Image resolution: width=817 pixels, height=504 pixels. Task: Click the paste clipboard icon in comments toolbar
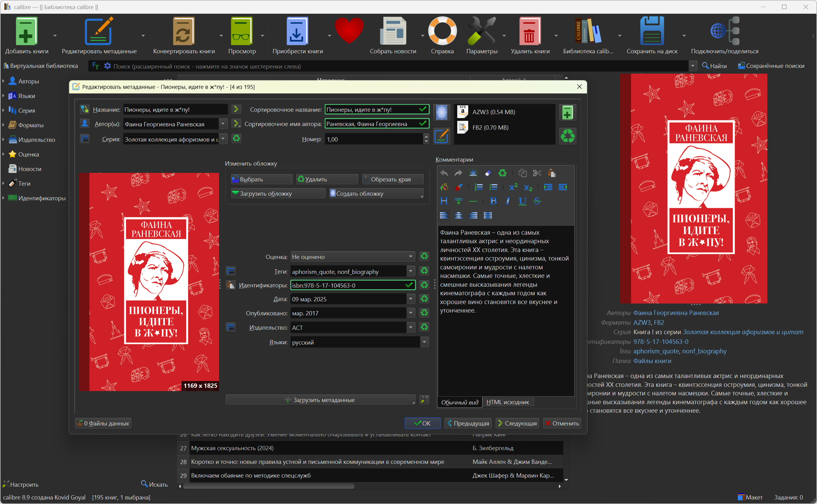click(x=551, y=173)
